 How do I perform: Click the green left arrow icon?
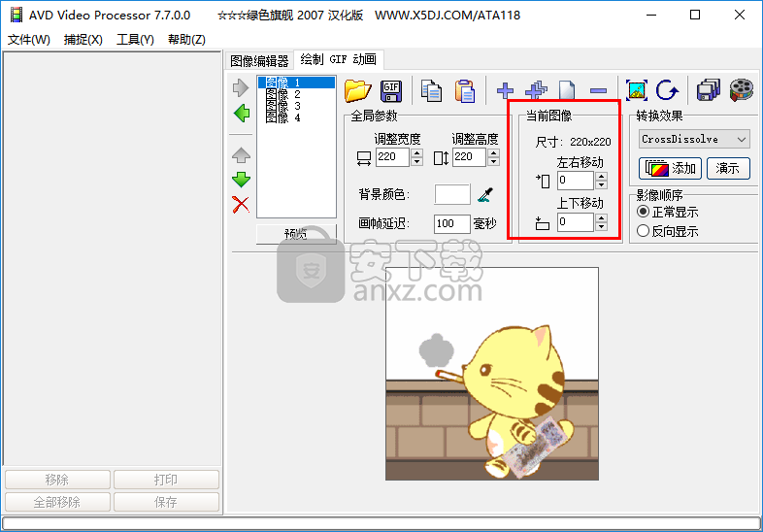[242, 114]
